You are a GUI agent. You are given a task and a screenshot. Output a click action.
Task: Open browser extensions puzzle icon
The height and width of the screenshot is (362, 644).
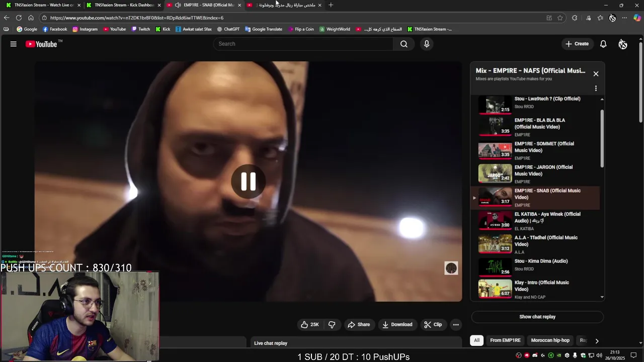click(575, 18)
